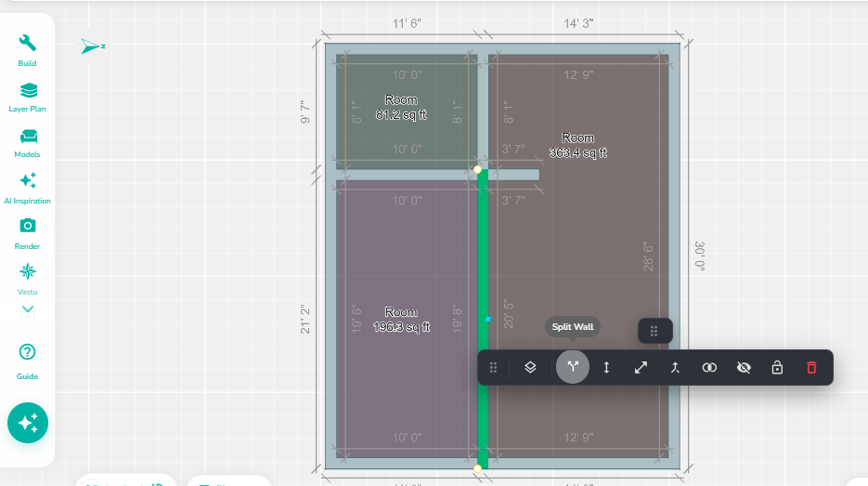Screen dimensions: 868x486
Task: Select the 196.3 sq ft room
Action: [x=407, y=319]
